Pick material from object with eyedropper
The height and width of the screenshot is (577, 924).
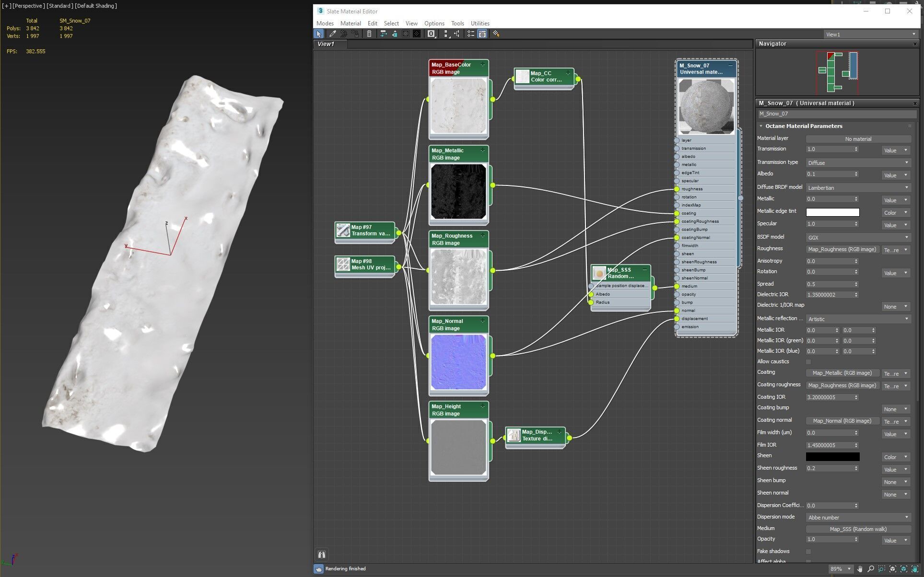332,34
